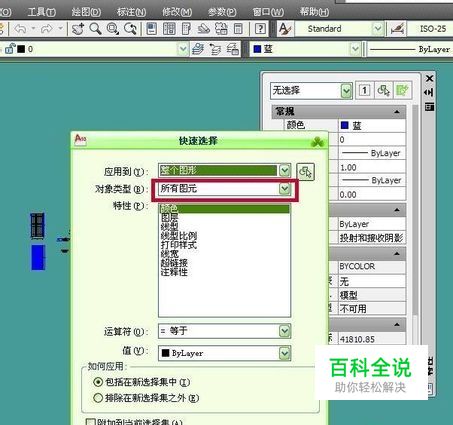Screen dimensions: 453x425
Task: Open the 修改(M) menu
Action: [x=177, y=12]
